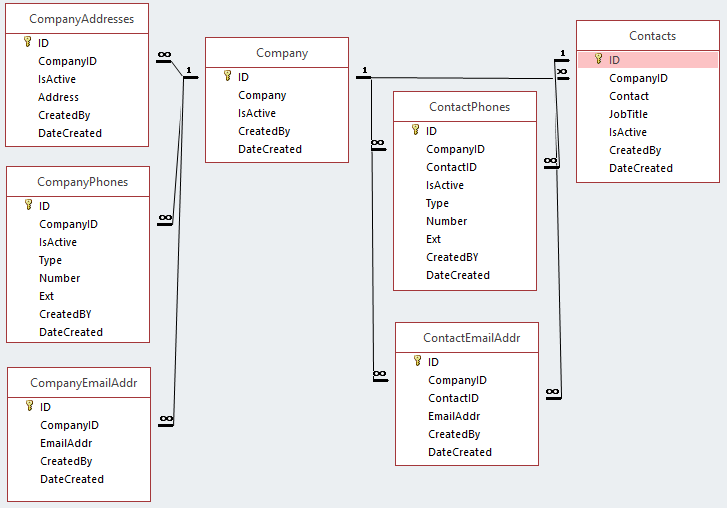Select the Contacts table title bar
727x508 pixels.
click(x=648, y=36)
